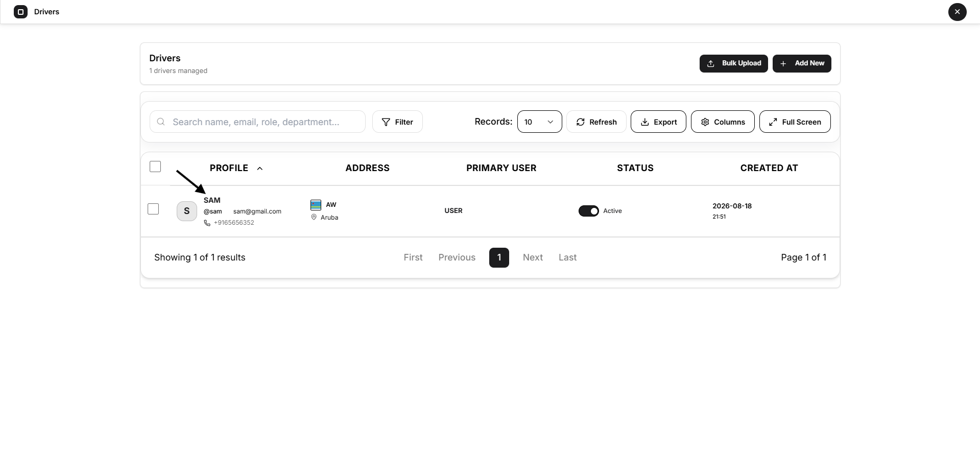The image size is (980, 475).
Task: Focus the search name, email field
Action: [x=257, y=122]
